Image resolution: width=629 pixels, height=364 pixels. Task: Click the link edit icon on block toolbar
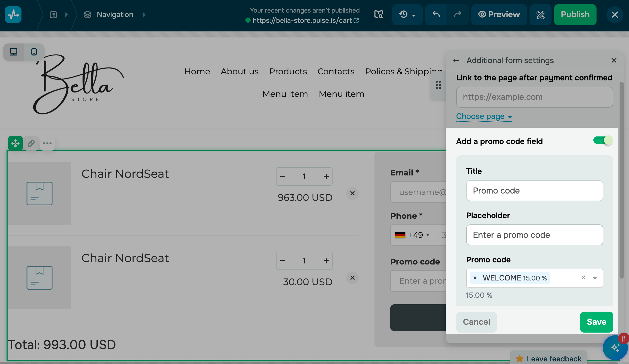(31, 143)
